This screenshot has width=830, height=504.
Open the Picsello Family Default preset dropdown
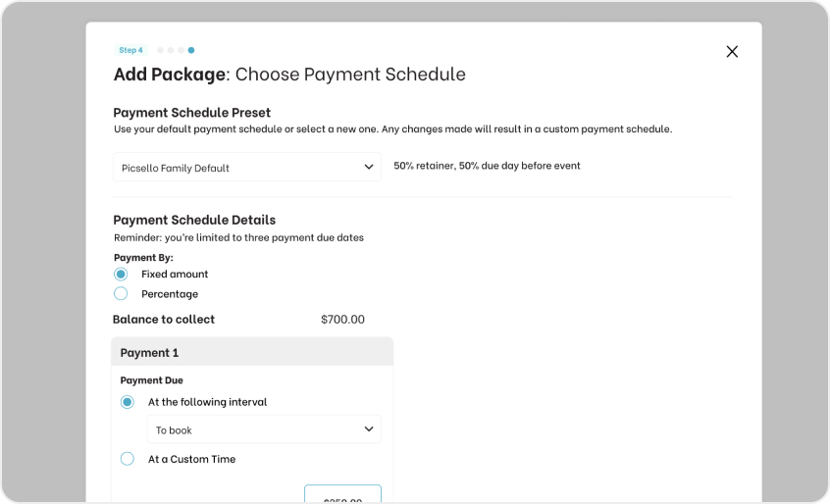[x=246, y=168]
